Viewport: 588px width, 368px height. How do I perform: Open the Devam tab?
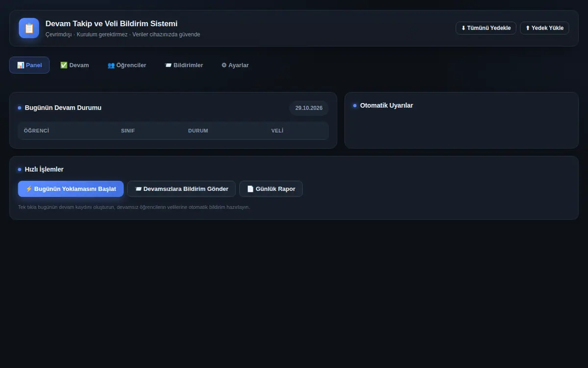(x=74, y=65)
